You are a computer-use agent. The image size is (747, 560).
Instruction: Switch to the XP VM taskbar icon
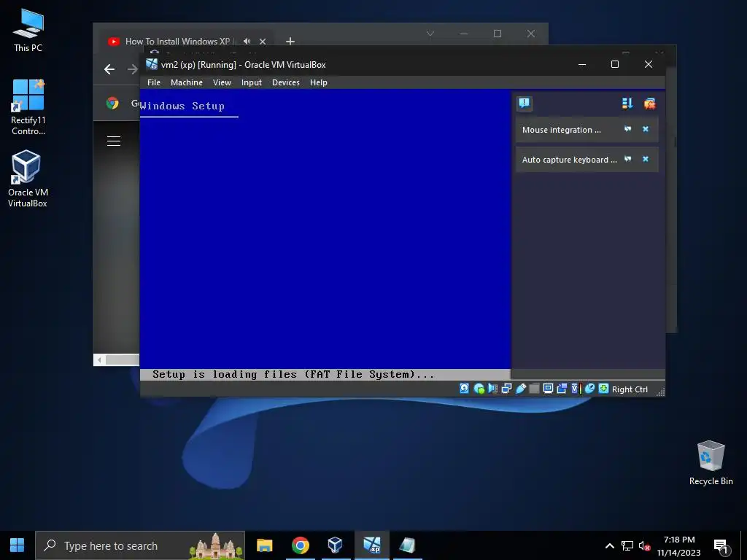click(371, 545)
